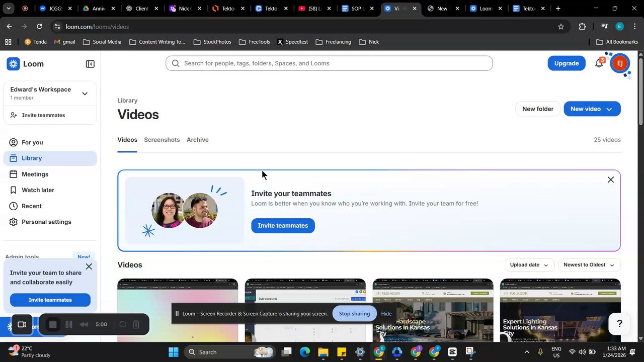Open the Sub-accounts video thumbnail
The width and height of the screenshot is (644, 362).
click(305, 310)
